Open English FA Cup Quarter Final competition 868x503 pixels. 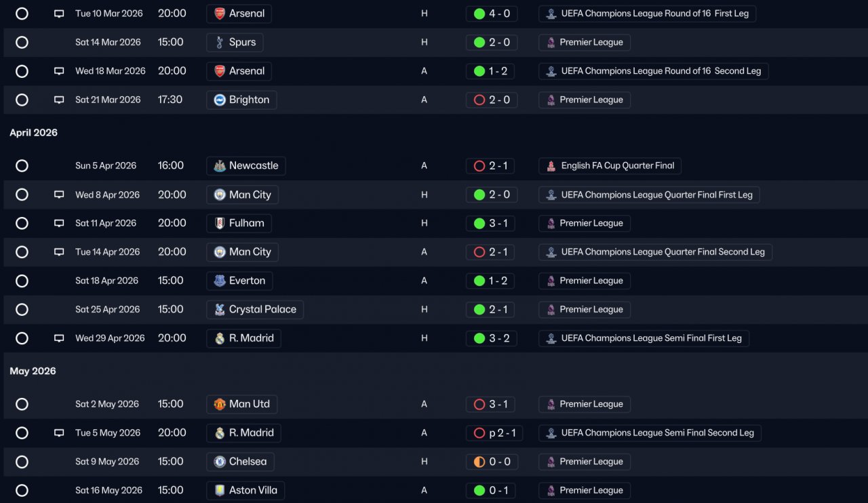point(610,166)
